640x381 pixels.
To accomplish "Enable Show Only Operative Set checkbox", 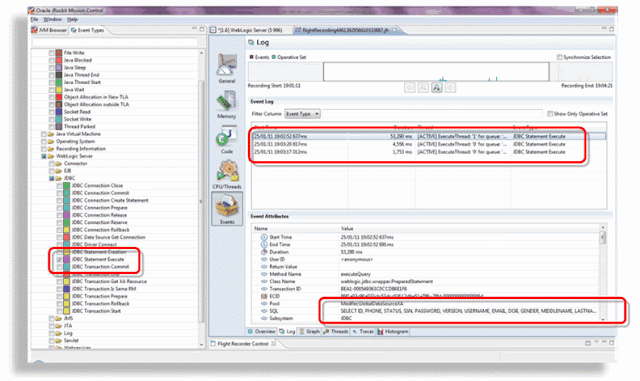I will coord(550,114).
